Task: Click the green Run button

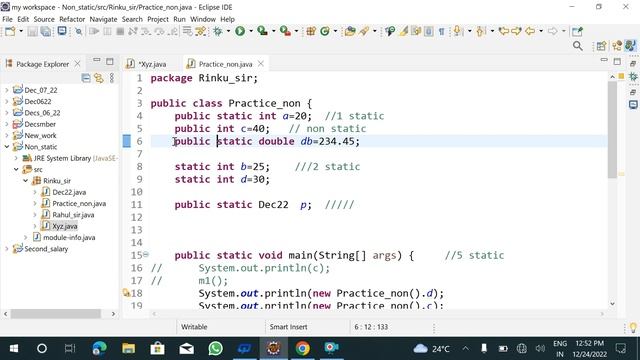Action: [240, 31]
